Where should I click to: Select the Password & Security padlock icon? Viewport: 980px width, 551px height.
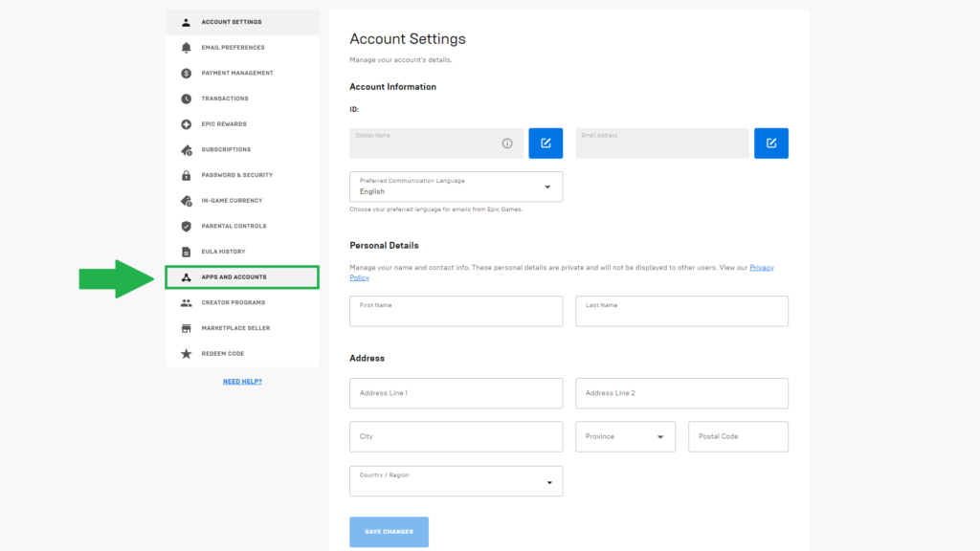[186, 174]
